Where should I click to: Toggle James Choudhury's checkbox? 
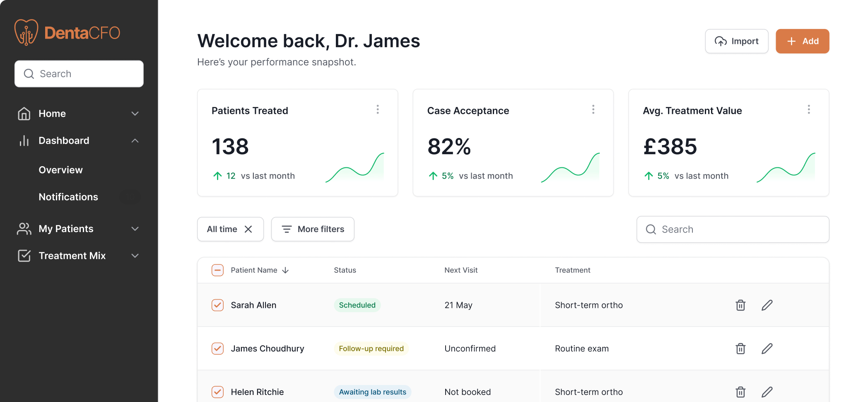click(x=217, y=349)
